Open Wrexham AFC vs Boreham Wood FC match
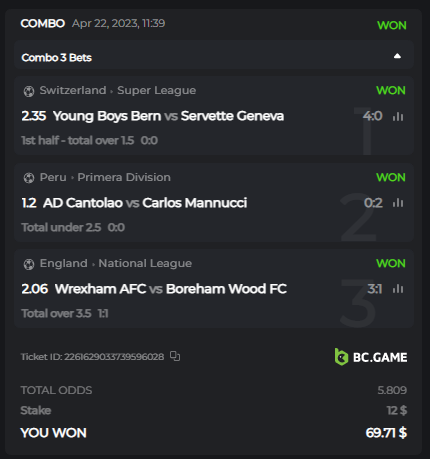 171,289
